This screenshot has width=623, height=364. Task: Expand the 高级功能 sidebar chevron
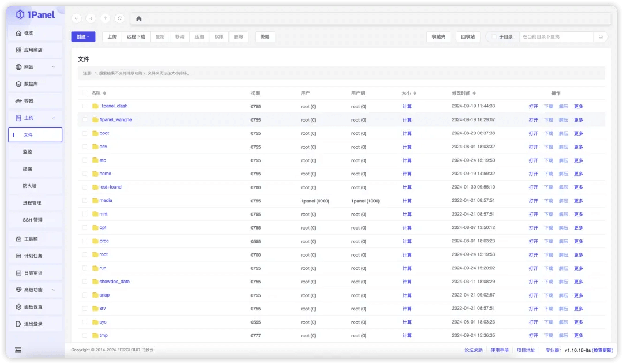[54, 290]
